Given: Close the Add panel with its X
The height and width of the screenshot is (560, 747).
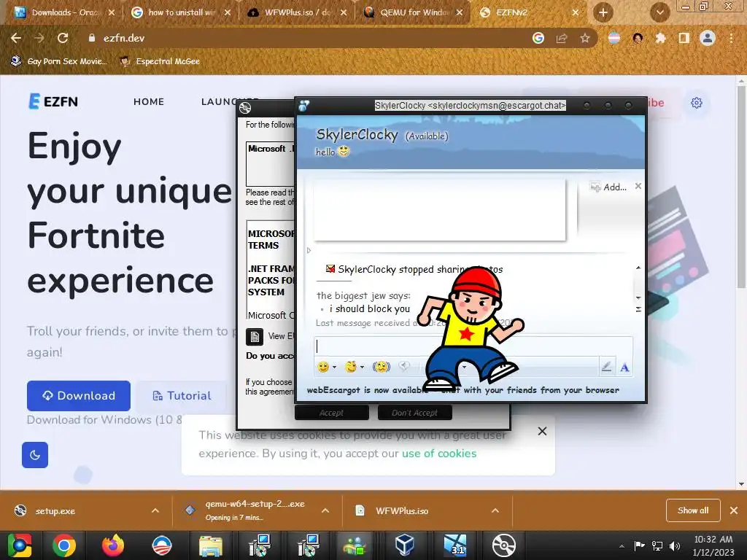Looking at the screenshot, I should click(638, 186).
